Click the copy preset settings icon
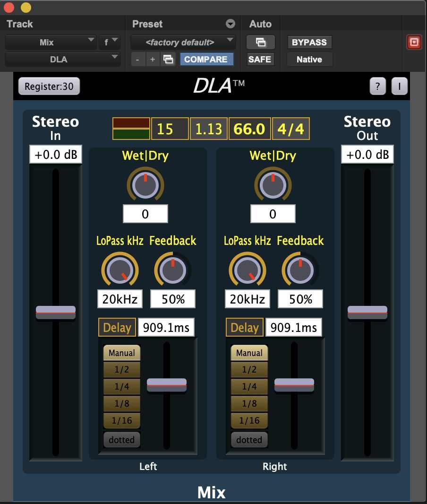 point(168,59)
